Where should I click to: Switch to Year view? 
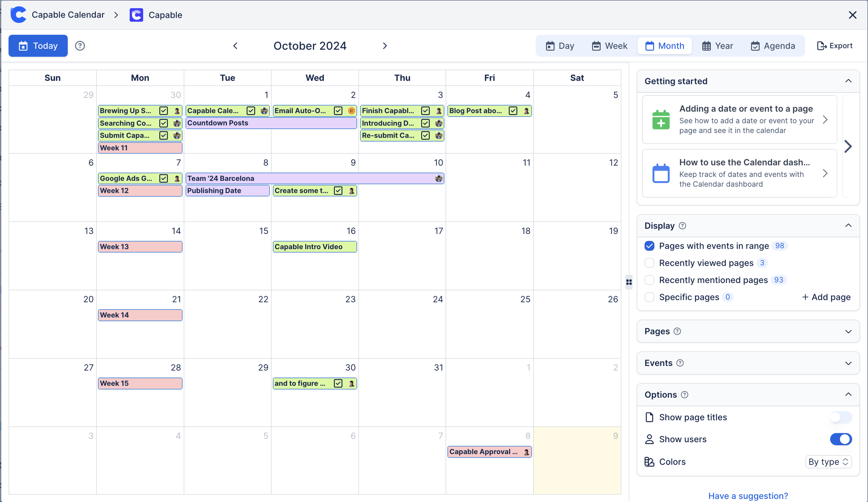(717, 46)
